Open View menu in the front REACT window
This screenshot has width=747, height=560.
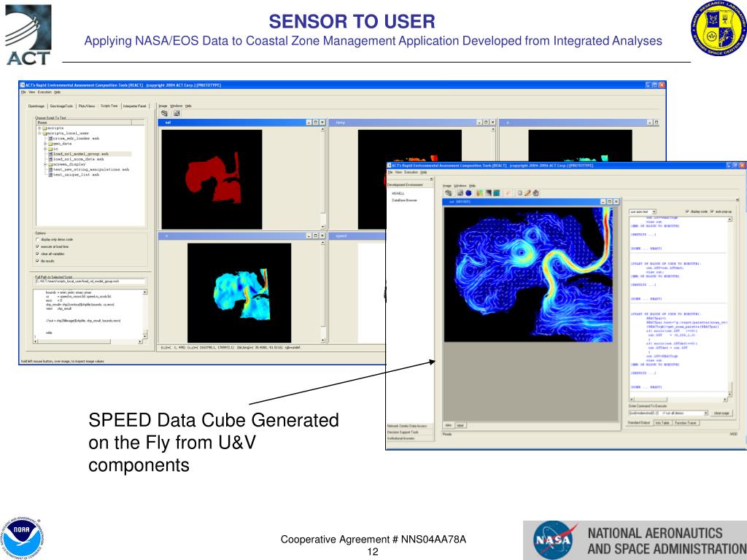(398, 172)
